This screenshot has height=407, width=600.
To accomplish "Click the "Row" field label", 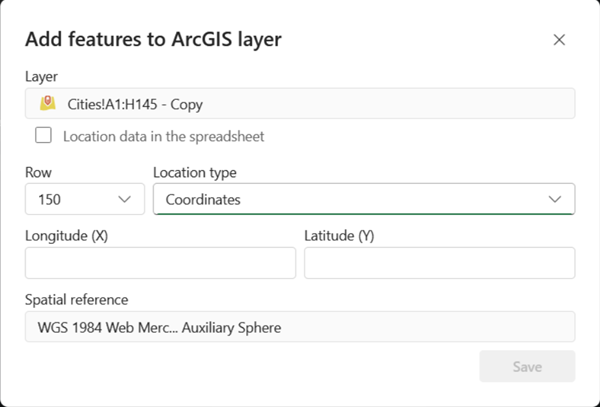I will point(38,173).
